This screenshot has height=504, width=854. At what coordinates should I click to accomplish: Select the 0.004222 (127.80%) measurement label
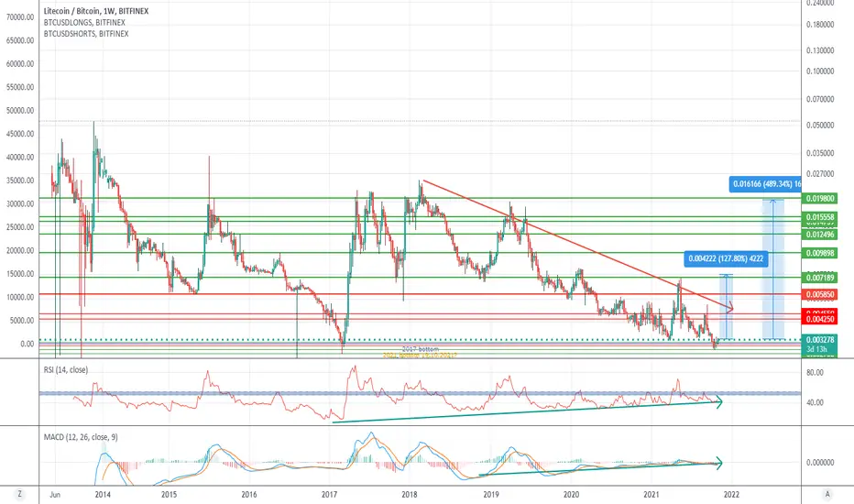(726, 258)
